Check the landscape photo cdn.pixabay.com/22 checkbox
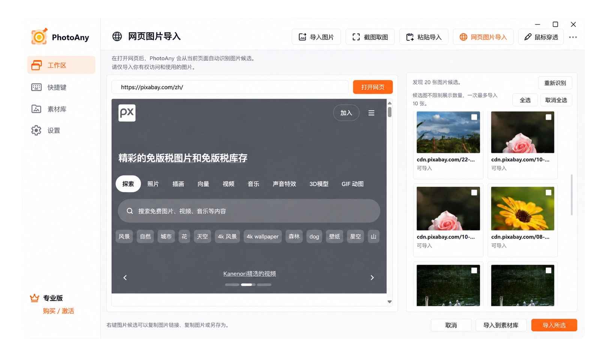Viewport: 607px width, 364px height. pyautogui.click(x=474, y=117)
